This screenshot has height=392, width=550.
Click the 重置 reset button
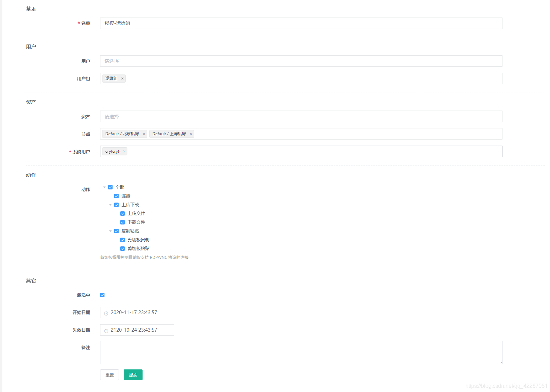click(x=110, y=375)
